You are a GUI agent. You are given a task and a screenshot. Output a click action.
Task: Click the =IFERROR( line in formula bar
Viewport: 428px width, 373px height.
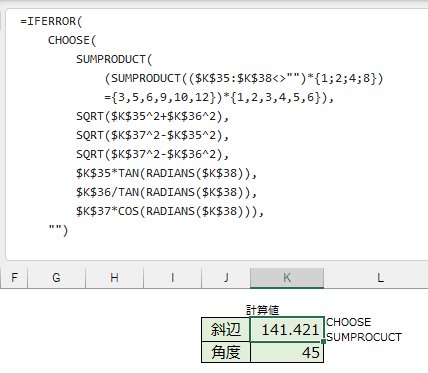pos(51,21)
